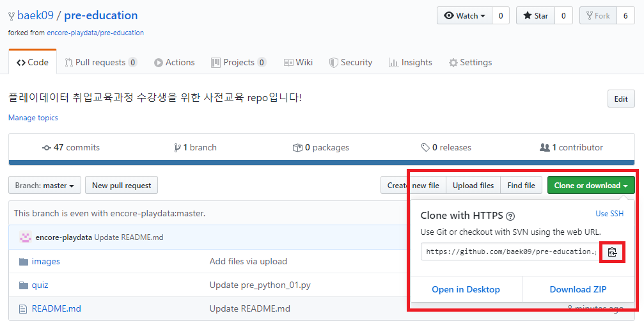The image size is (644, 327).
Task: Open the images folder
Action: point(45,262)
